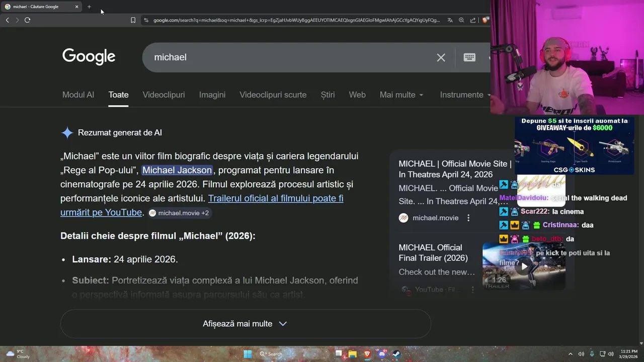Open Videoclipuri scurte tab
This screenshot has width=644, height=362.
tap(273, 95)
